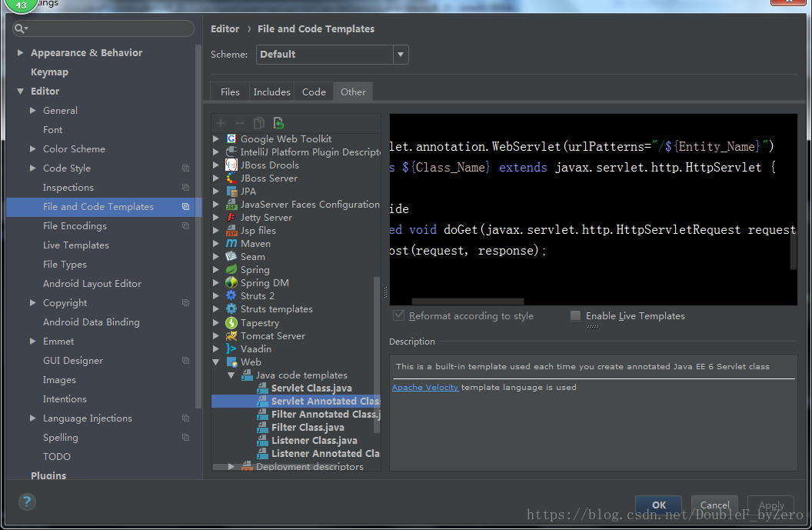Click the Web folder icon
The width and height of the screenshot is (812, 530).
(x=231, y=362)
